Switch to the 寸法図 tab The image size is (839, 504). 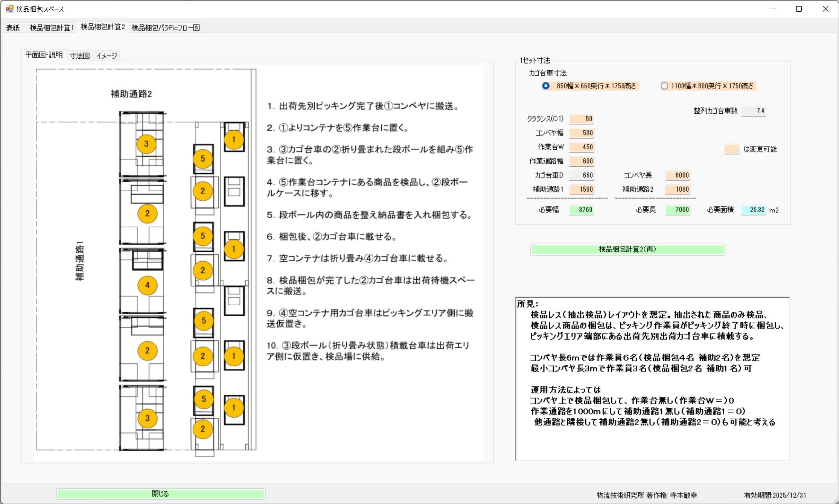79,56
